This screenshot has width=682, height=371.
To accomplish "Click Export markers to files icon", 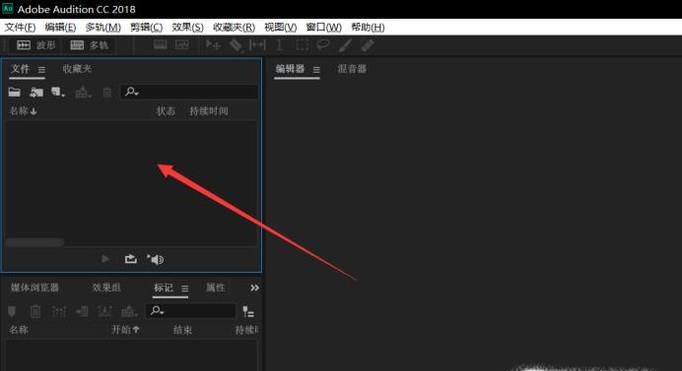I will coord(104,311).
